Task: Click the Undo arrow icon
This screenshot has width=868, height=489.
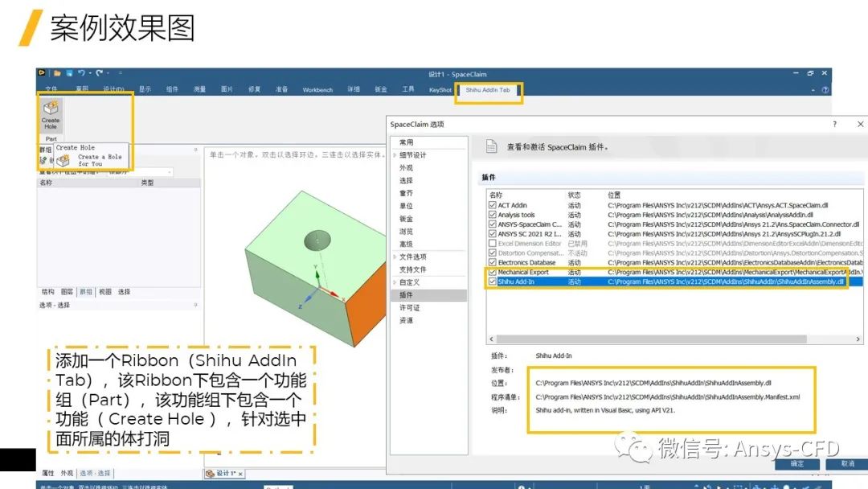Action: coord(81,72)
